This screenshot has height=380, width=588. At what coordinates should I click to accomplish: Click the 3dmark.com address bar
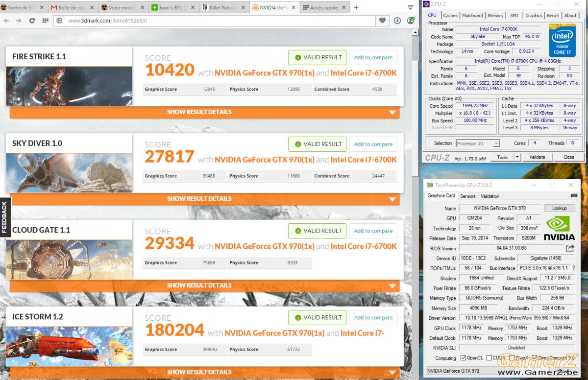[x=216, y=21]
